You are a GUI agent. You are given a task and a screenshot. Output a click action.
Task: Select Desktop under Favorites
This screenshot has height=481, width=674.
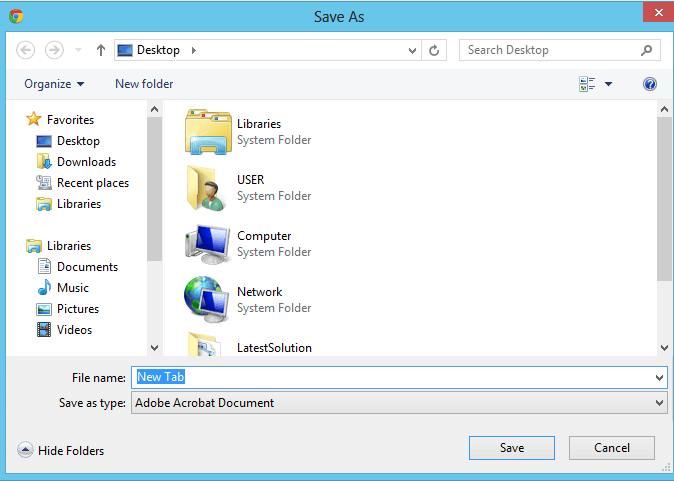coord(78,141)
